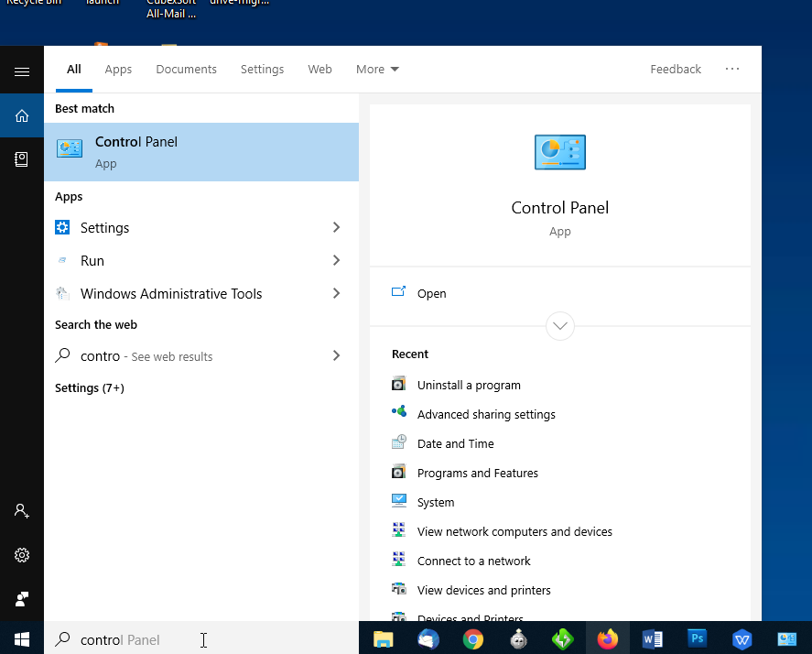Click the Feedback link
The height and width of the screenshot is (654, 812).
pos(676,70)
